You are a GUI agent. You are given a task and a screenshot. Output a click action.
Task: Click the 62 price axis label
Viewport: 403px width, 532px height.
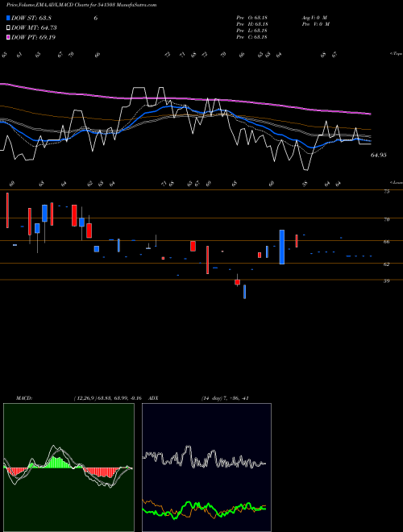point(386,264)
